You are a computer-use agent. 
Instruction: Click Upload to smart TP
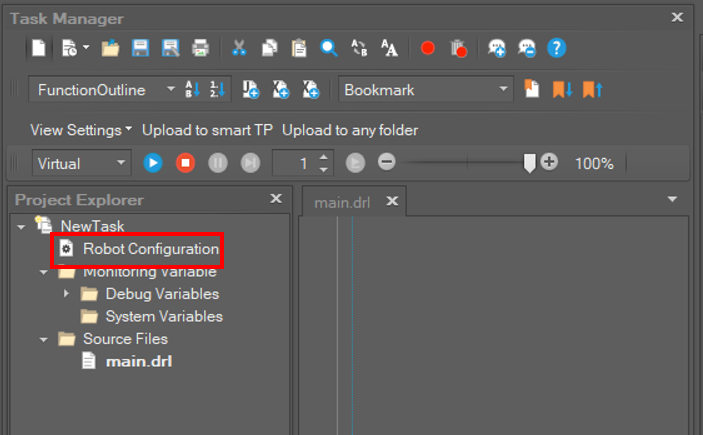(x=207, y=130)
